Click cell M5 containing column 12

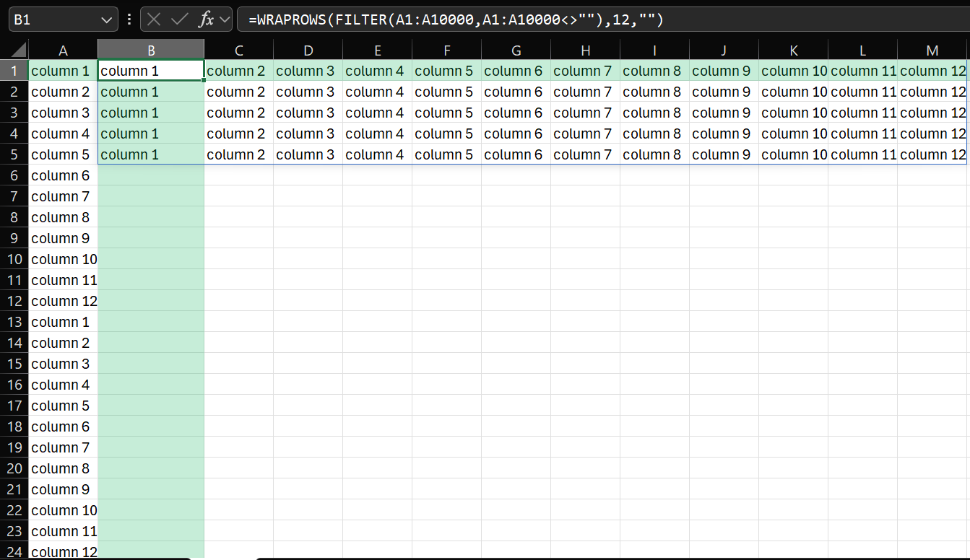tap(932, 154)
